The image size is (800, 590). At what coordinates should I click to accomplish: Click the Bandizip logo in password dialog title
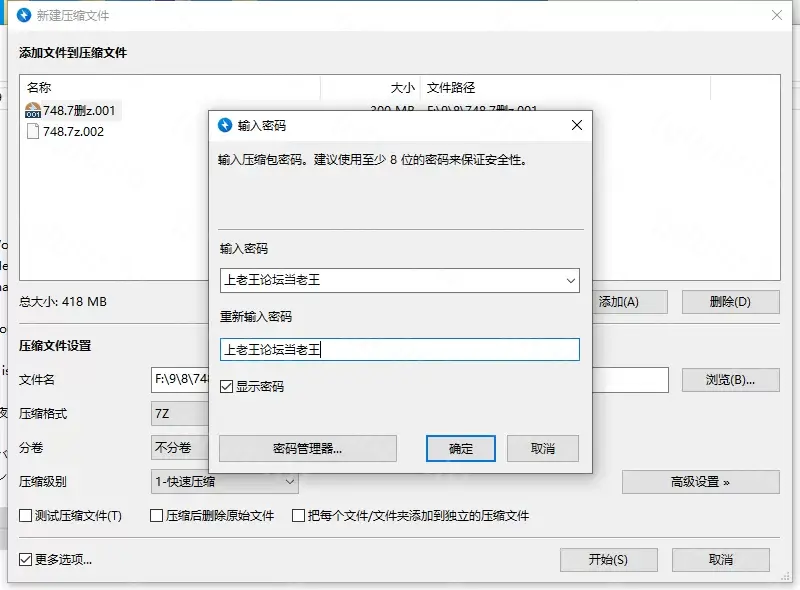pyautogui.click(x=224, y=125)
